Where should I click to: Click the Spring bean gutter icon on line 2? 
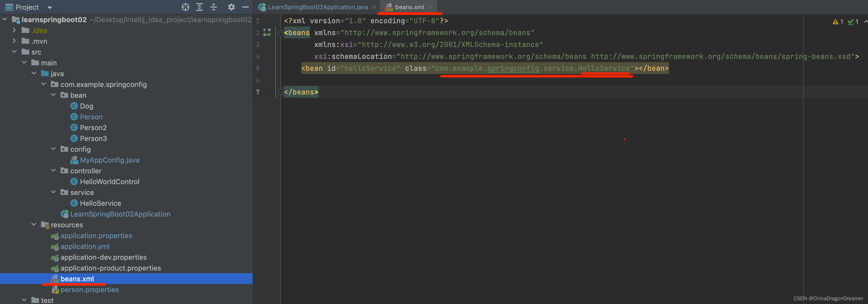267,32
